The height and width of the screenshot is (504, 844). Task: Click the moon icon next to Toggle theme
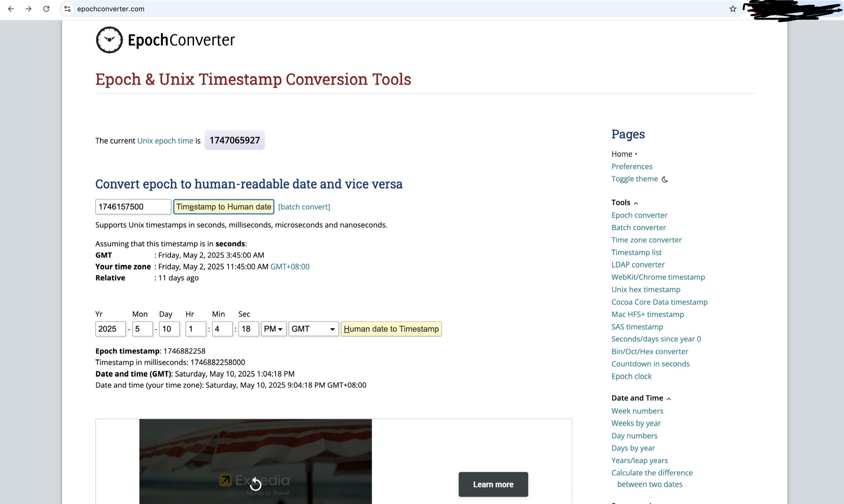pos(665,179)
